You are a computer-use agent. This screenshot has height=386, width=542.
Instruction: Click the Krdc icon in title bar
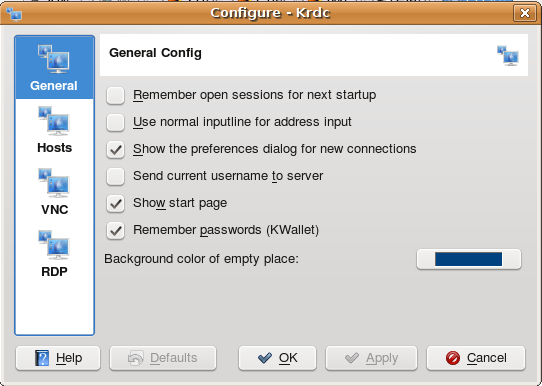14,13
